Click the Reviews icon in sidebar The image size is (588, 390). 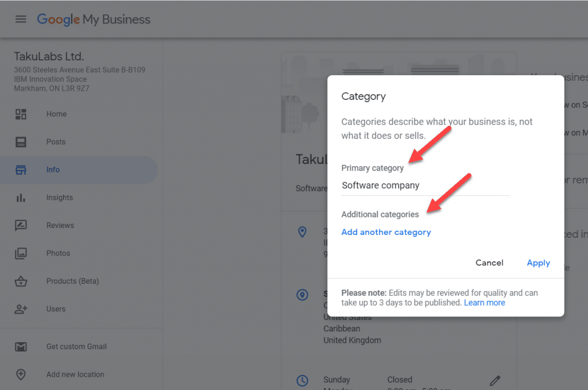pyautogui.click(x=21, y=225)
